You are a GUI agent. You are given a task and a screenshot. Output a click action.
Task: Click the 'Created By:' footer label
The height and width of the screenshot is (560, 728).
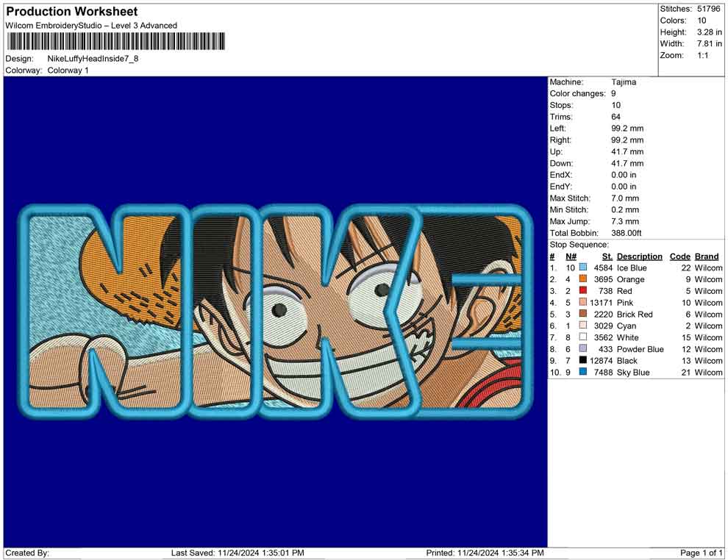27,553
